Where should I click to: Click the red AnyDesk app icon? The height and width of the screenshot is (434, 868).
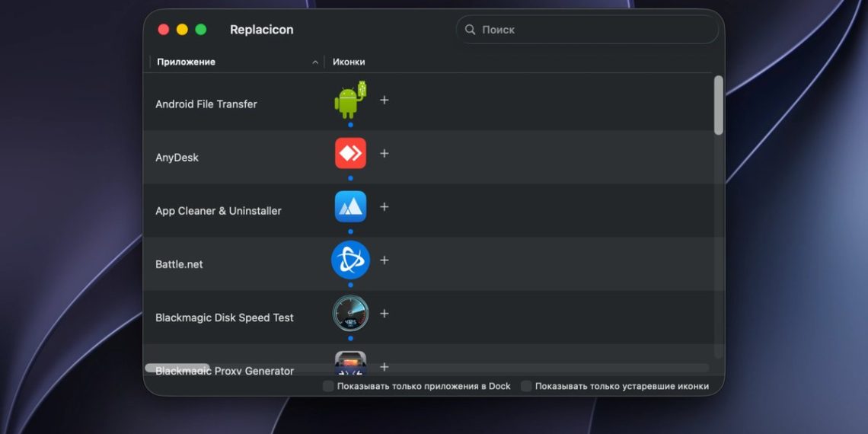tap(350, 153)
